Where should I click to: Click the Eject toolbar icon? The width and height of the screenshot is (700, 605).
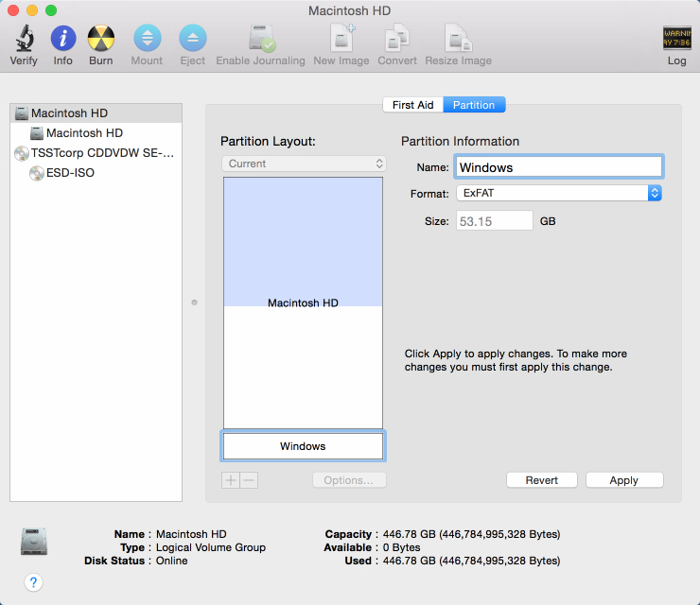pos(192,38)
